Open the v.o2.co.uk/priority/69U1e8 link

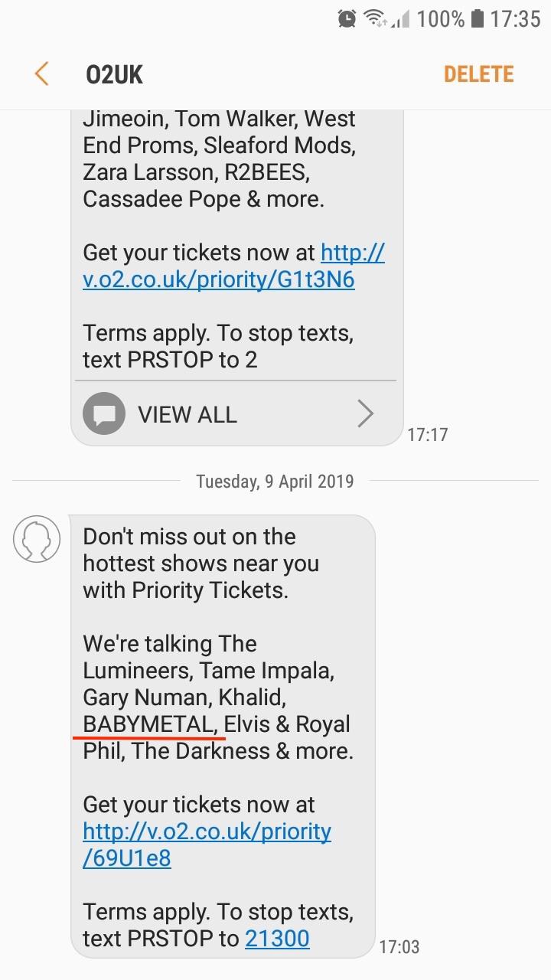(x=207, y=844)
